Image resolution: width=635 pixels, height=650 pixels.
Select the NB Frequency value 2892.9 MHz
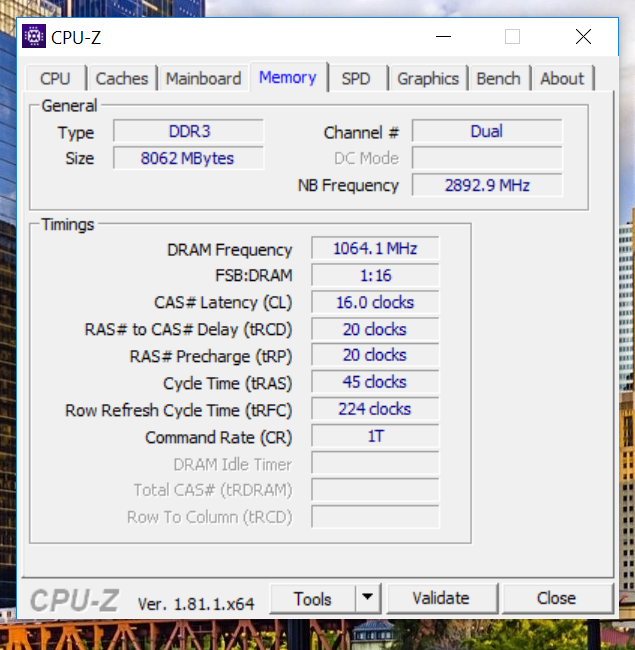point(487,185)
